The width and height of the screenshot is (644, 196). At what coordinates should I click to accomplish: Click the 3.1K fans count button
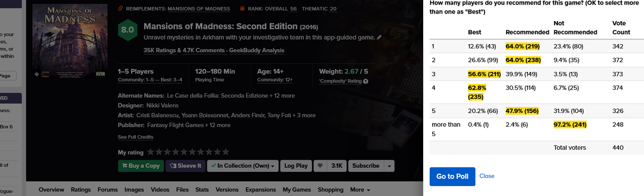pyautogui.click(x=337, y=166)
